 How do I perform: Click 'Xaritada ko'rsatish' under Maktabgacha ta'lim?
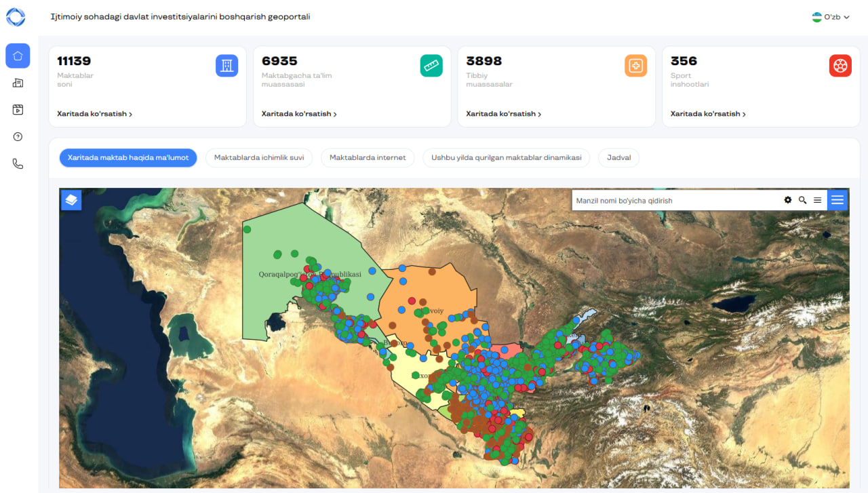point(299,114)
